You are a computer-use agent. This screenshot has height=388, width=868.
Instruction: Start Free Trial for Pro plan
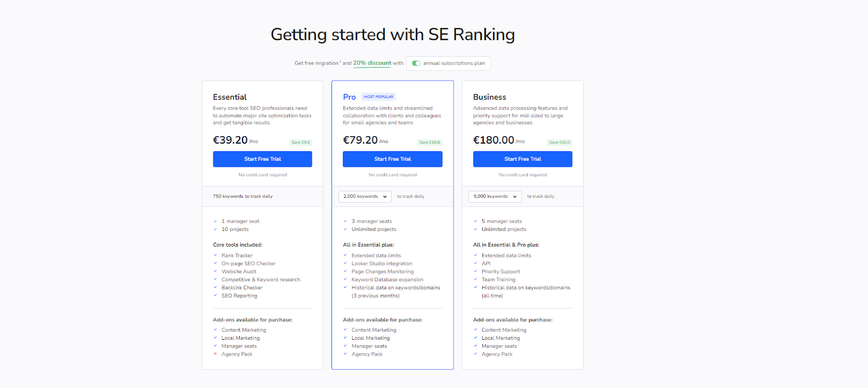pyautogui.click(x=393, y=159)
